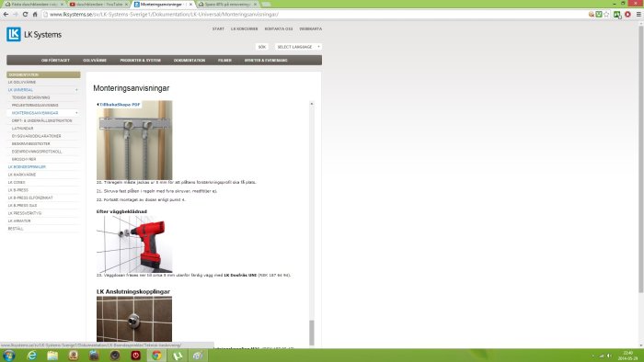Open the Om företaget menu

coord(55,61)
